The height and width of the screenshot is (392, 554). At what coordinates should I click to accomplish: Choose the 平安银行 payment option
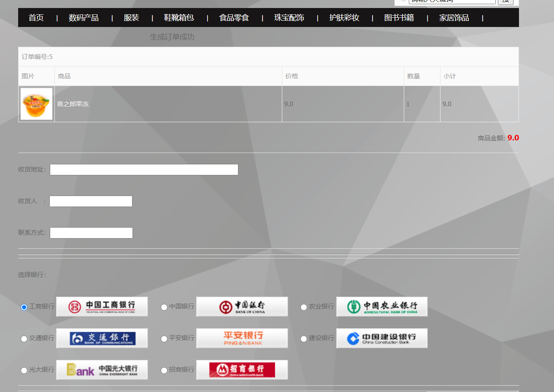164,339
